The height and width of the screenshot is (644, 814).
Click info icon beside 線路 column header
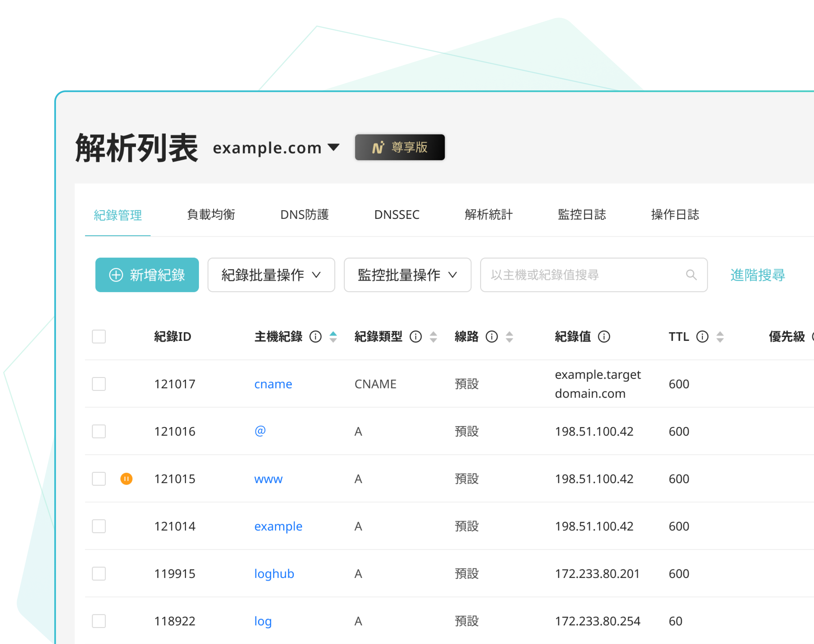click(x=492, y=336)
